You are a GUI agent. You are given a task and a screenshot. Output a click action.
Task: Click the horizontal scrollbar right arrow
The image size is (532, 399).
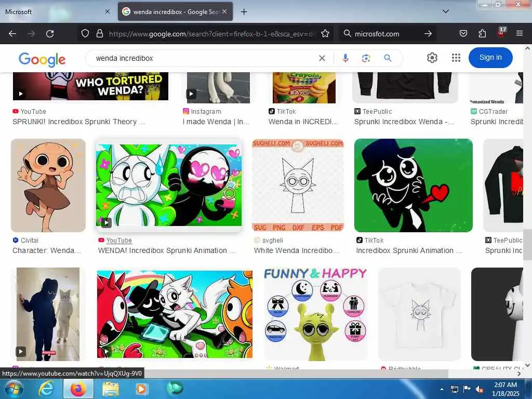pyautogui.click(x=519, y=374)
